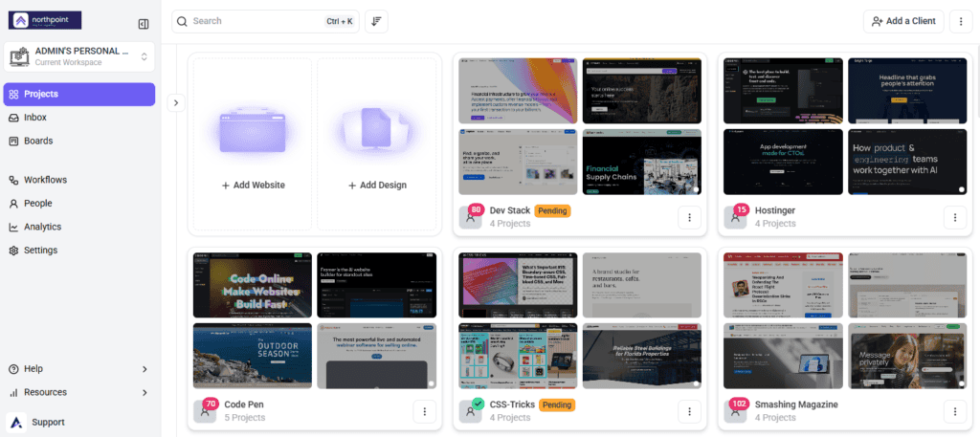Click the Support logo icon
This screenshot has height=437, width=980.
pos(17,422)
